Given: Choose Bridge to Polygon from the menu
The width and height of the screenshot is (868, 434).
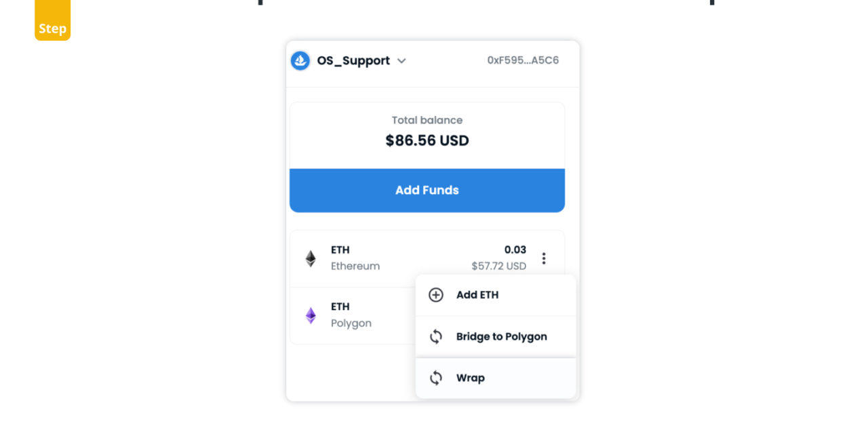Looking at the screenshot, I should (502, 336).
